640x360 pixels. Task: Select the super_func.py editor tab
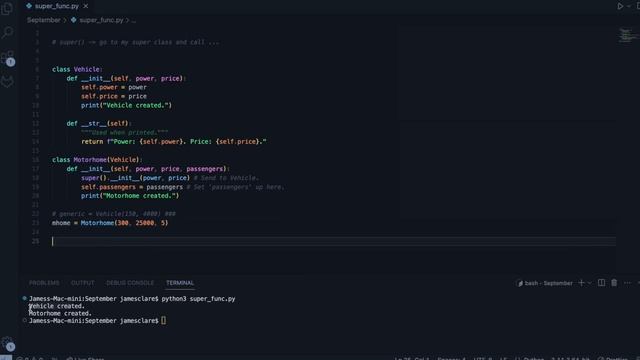[x=57, y=6]
